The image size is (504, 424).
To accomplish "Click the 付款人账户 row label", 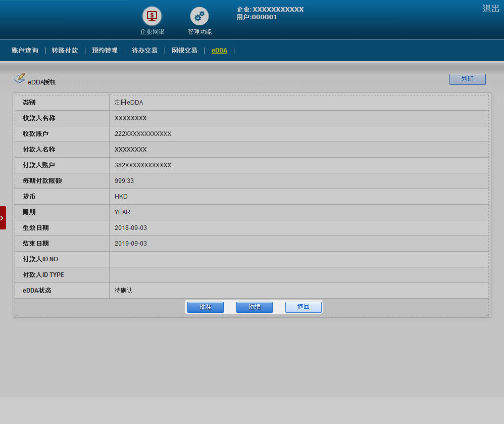I will tap(39, 165).
